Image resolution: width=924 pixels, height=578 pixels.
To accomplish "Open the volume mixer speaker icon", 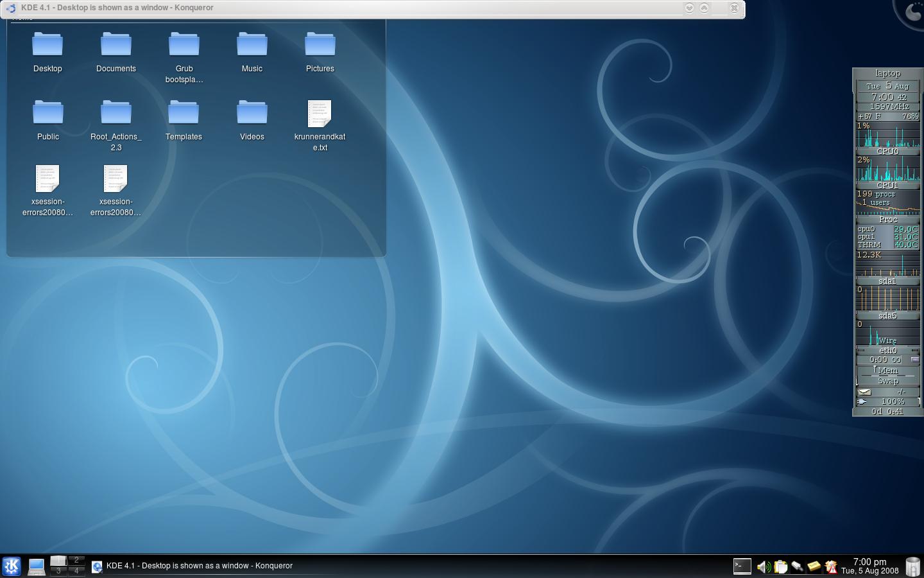I will [763, 566].
